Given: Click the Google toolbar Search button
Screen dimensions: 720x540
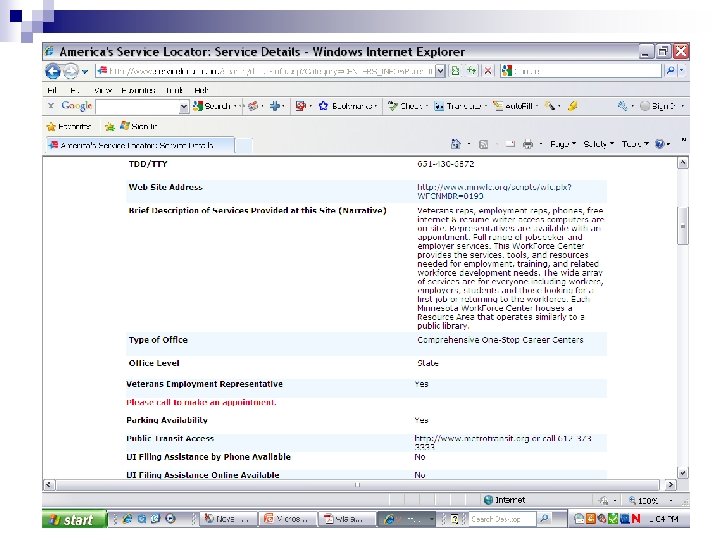Looking at the screenshot, I should pyautogui.click(x=215, y=106).
